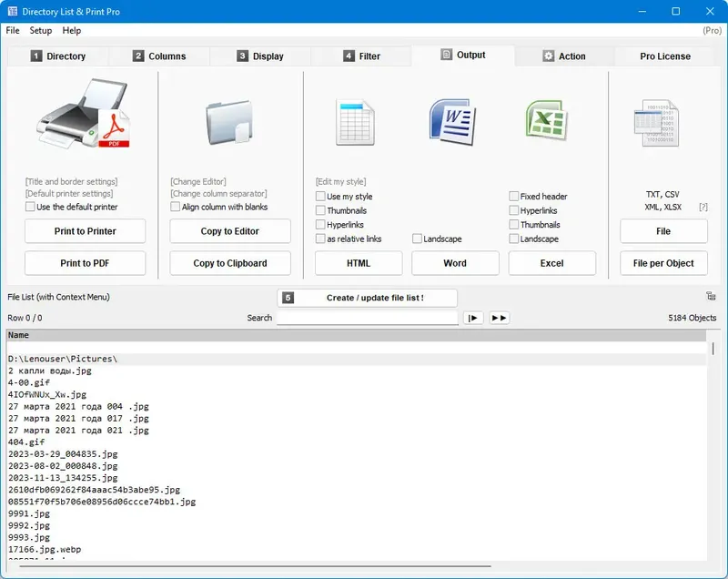Enable Landscape for Excel output
The width and height of the screenshot is (728, 579).
[513, 239]
